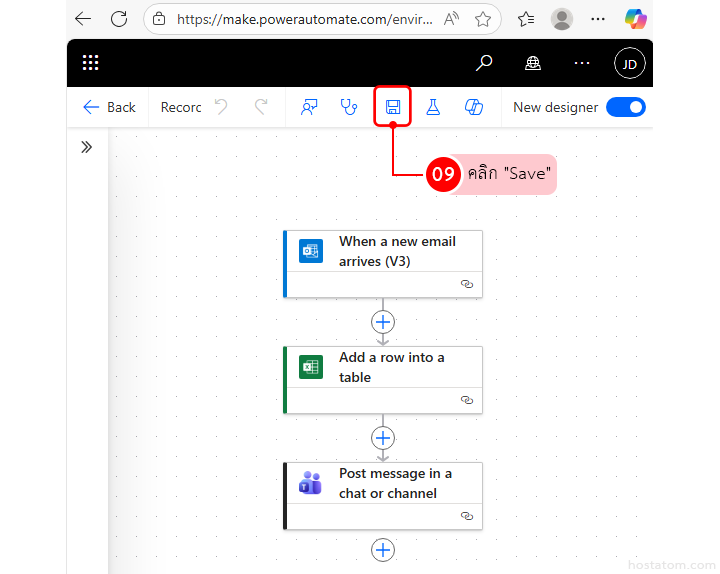Click the Save flow icon
The height and width of the screenshot is (574, 720).
(x=393, y=107)
